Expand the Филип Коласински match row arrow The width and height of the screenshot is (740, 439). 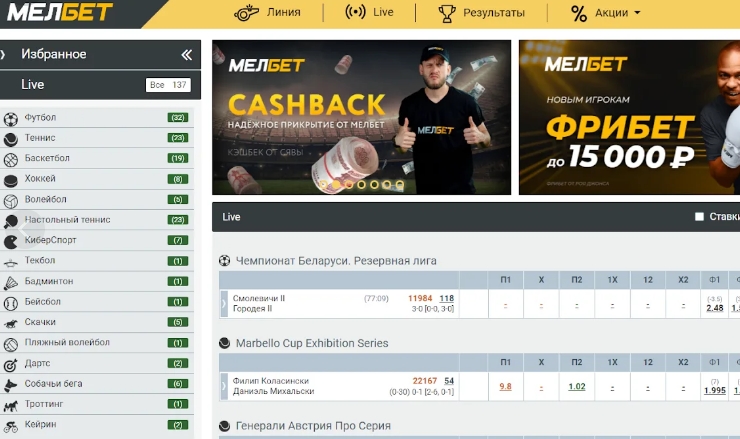(x=224, y=386)
